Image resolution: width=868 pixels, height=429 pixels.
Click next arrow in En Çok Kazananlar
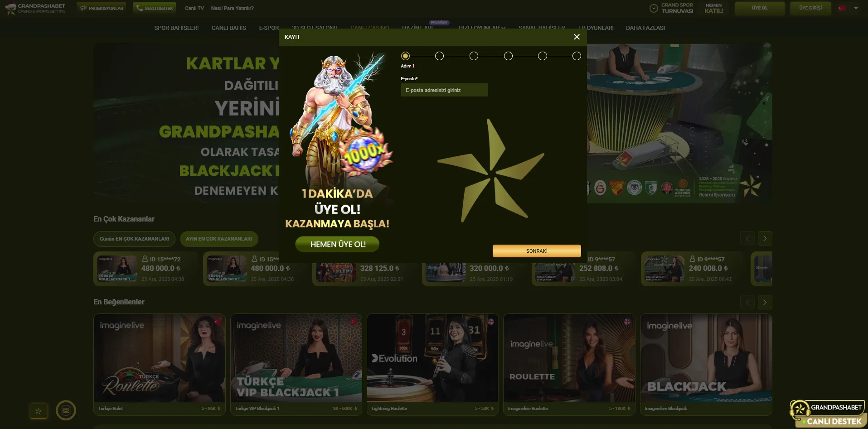pyautogui.click(x=765, y=238)
